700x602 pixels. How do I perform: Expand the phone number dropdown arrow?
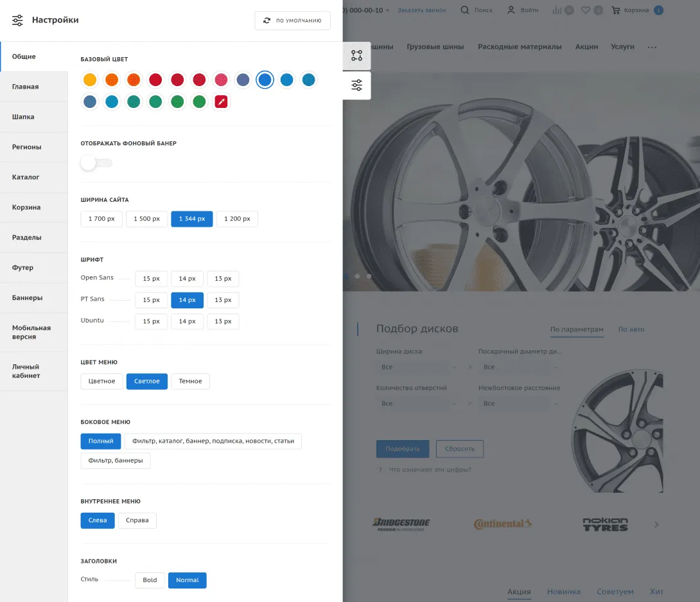(387, 10)
